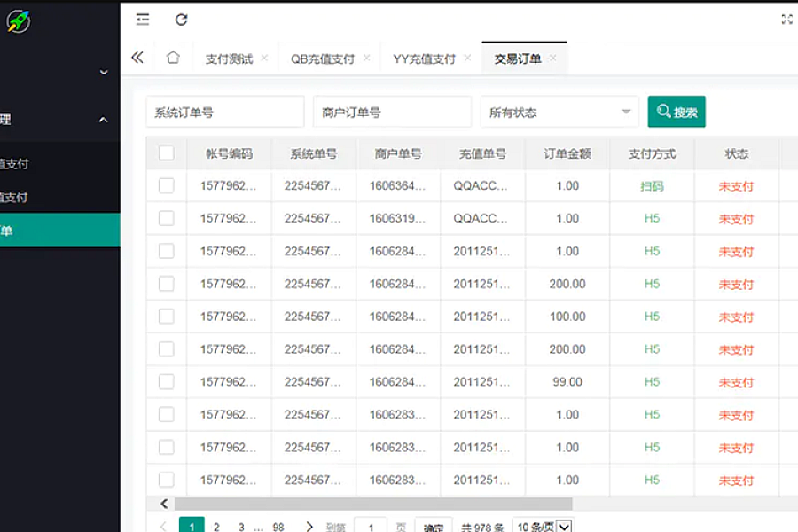
Task: Open the 所有状态 status dropdown
Action: click(x=559, y=113)
